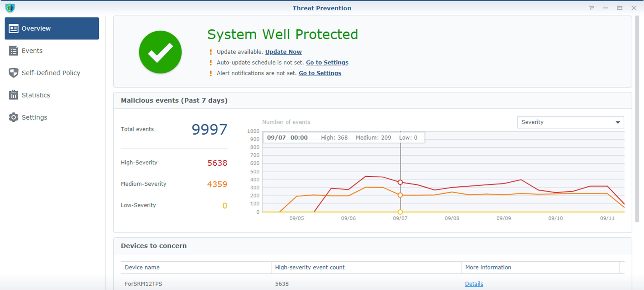Open help with the question mark icon
This screenshot has width=644, height=290.
pyautogui.click(x=592, y=8)
